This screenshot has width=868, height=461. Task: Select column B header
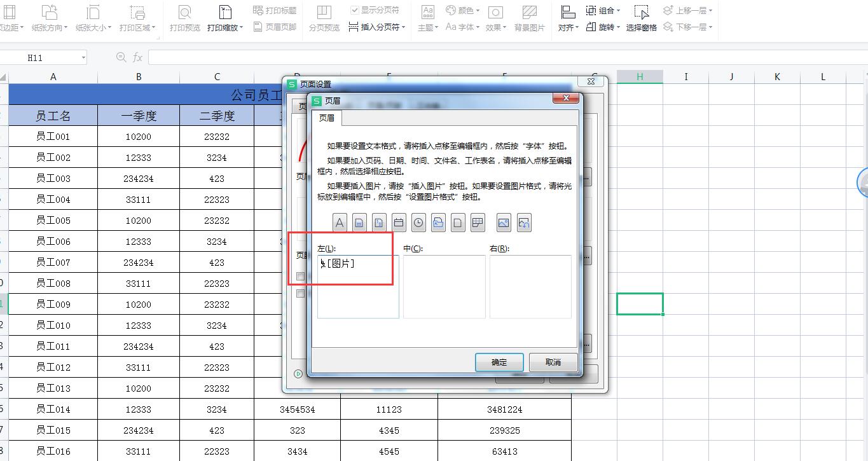click(x=139, y=76)
